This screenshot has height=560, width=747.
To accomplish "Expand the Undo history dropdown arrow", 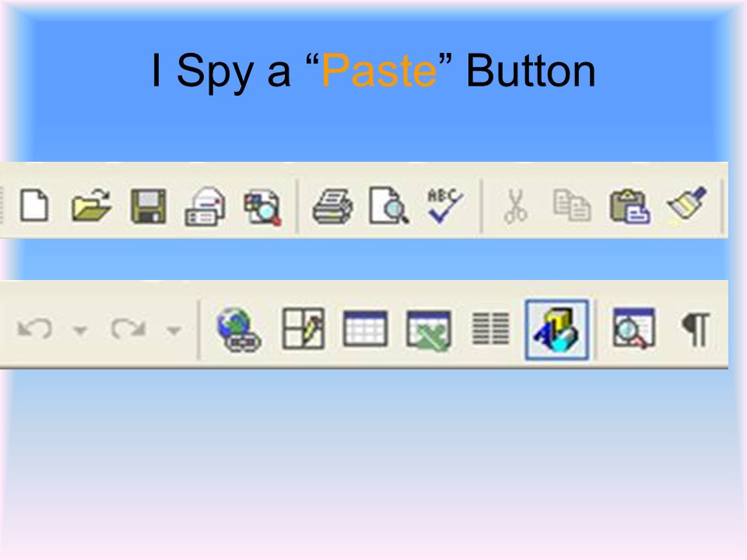I will (x=79, y=330).
